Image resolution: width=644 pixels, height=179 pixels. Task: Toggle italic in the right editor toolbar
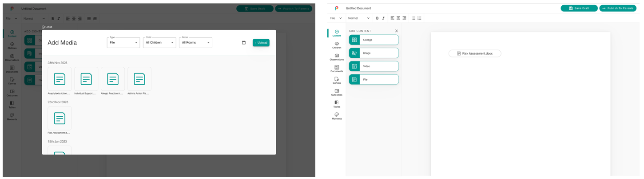point(383,18)
